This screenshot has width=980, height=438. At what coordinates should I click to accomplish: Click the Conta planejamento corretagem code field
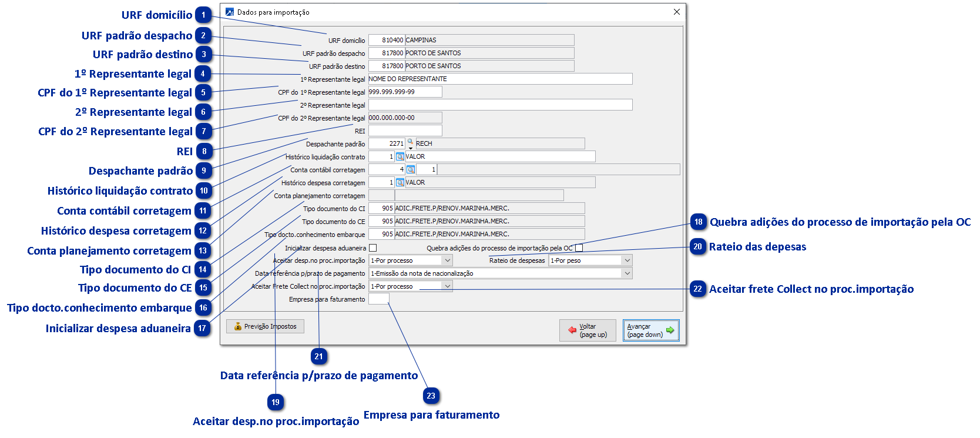coord(381,195)
